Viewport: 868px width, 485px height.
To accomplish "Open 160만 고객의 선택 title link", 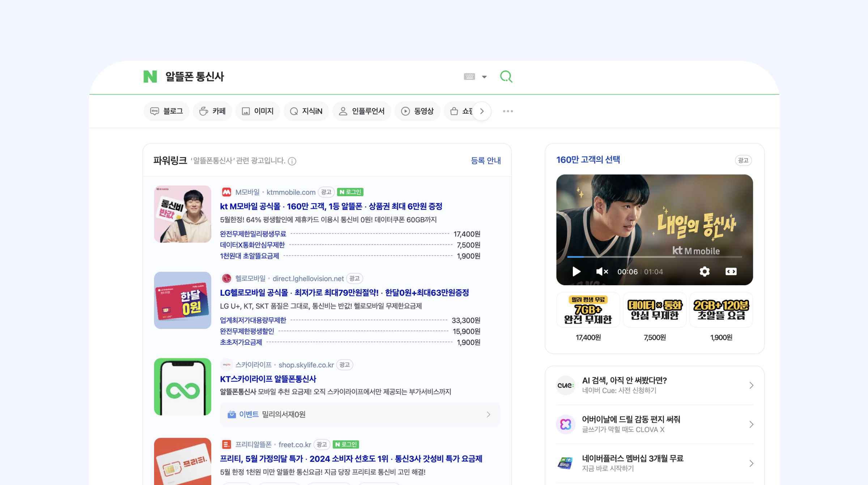I will pyautogui.click(x=588, y=160).
